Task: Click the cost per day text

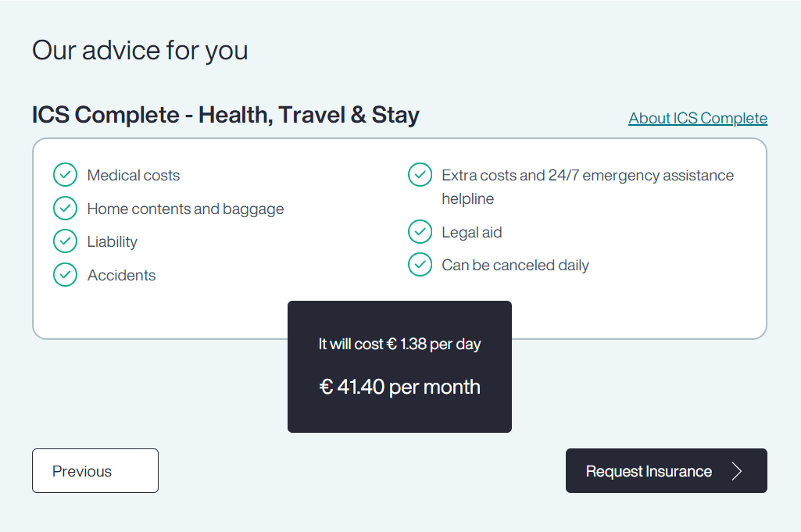Action: coord(399,344)
